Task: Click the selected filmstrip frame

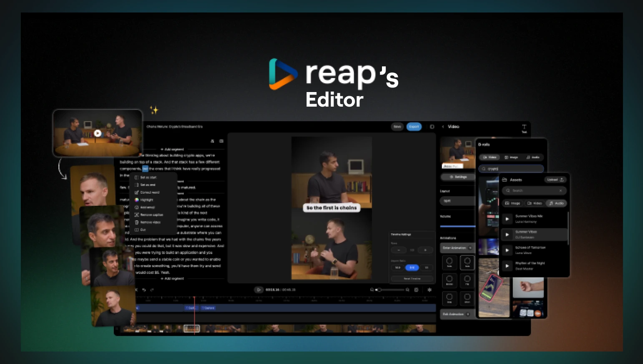Action: point(192,329)
